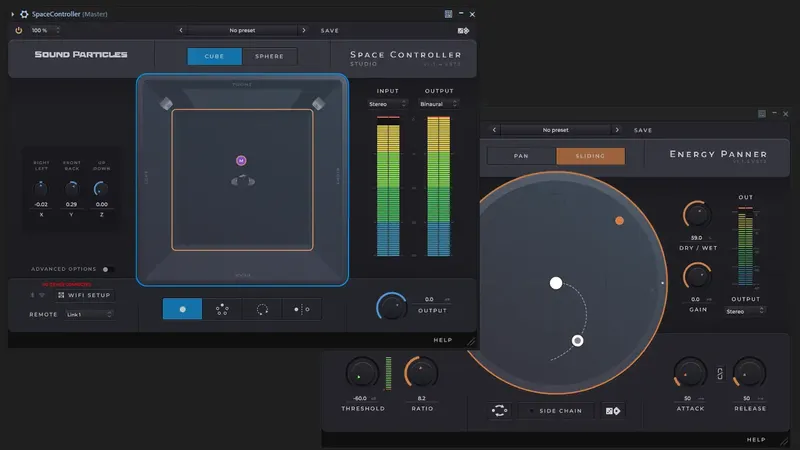
Task: Click the Release knob
Action: tap(749, 374)
